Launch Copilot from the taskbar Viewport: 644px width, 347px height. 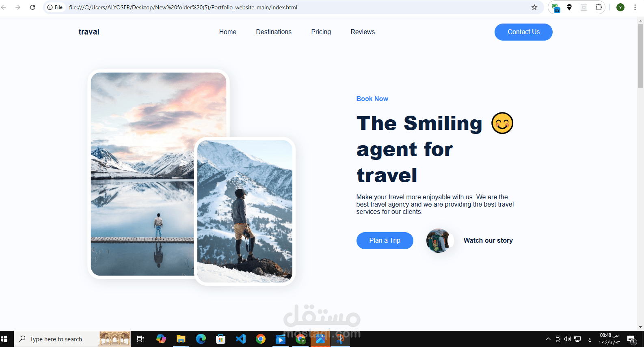(161, 339)
